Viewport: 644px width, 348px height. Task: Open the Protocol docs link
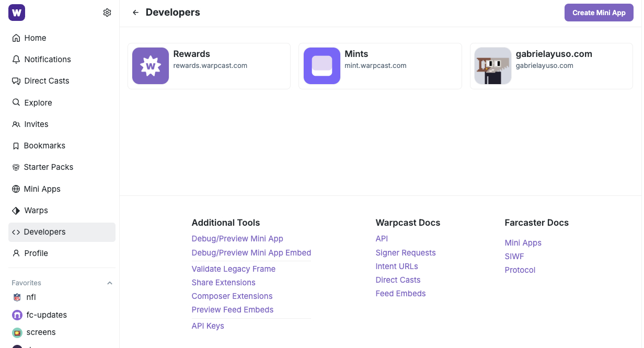point(520,270)
